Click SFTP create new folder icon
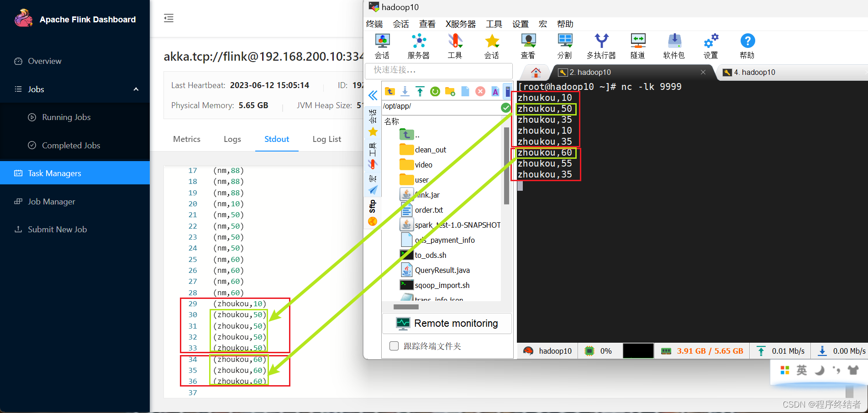The height and width of the screenshot is (413, 868). coord(450,91)
